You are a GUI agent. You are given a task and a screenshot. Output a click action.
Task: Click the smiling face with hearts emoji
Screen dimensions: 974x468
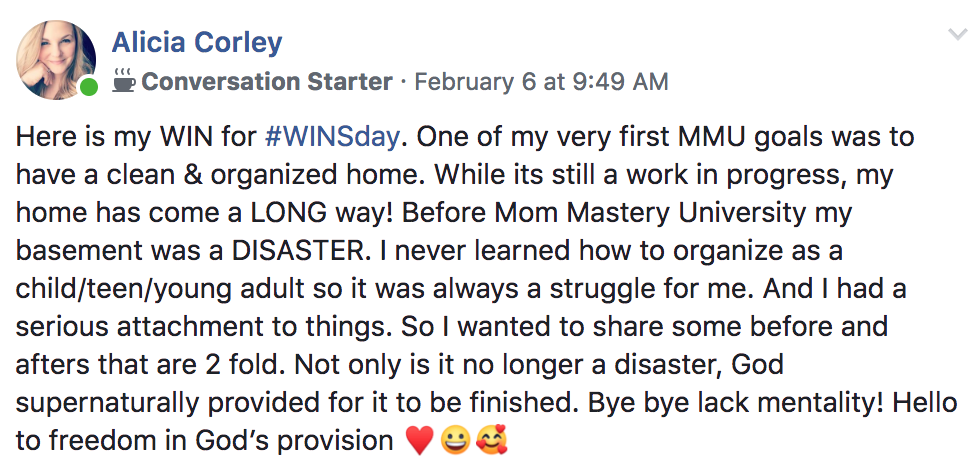point(491,441)
